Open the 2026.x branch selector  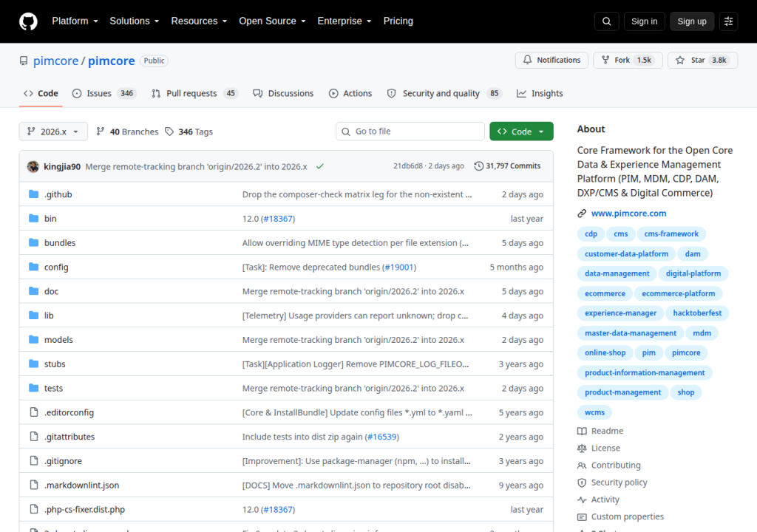click(53, 132)
